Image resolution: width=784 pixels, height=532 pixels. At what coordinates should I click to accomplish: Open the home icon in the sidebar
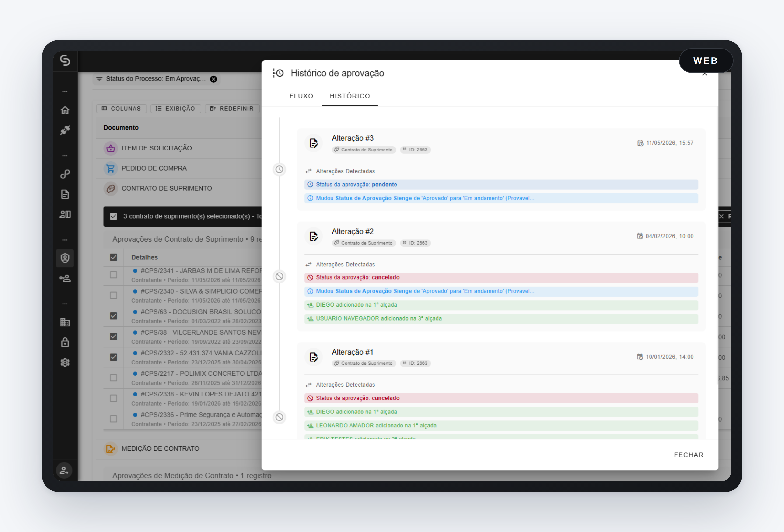65,110
